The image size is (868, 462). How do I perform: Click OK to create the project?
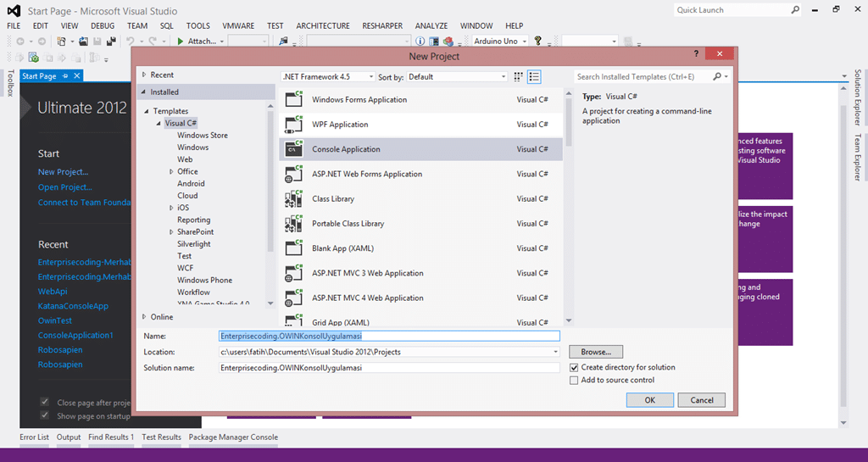pyautogui.click(x=650, y=400)
